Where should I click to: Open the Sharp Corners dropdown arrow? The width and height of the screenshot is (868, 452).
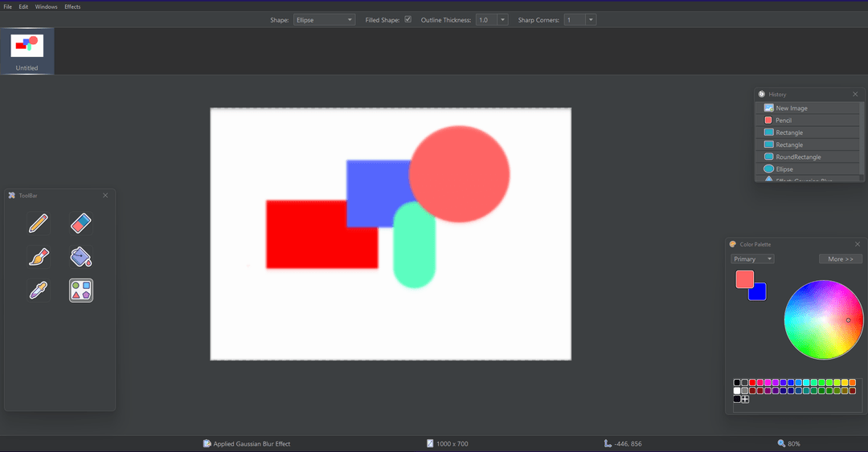point(591,20)
